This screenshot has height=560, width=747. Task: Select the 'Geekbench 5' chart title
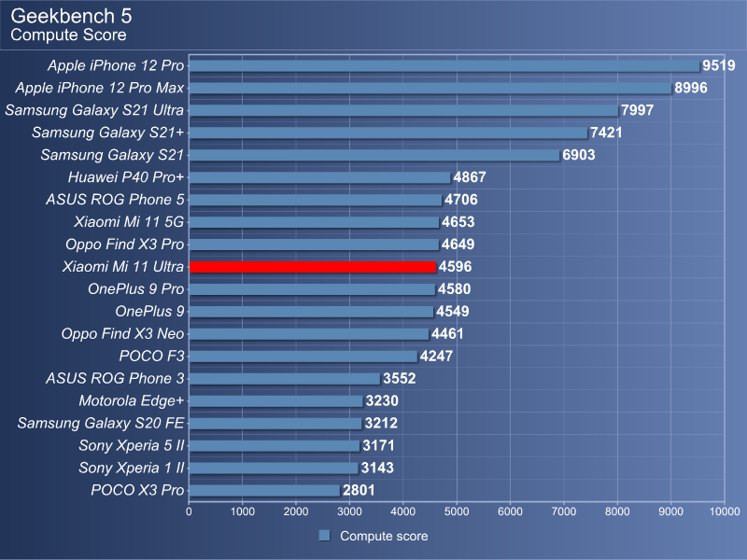pyautogui.click(x=71, y=16)
